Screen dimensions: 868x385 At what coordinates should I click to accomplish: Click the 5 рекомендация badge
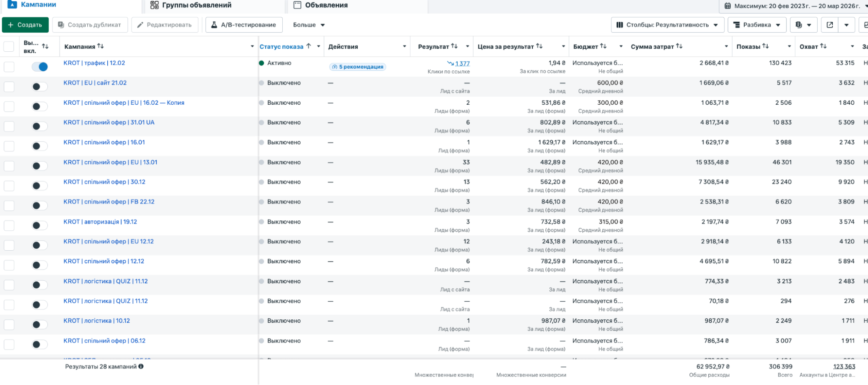[357, 67]
